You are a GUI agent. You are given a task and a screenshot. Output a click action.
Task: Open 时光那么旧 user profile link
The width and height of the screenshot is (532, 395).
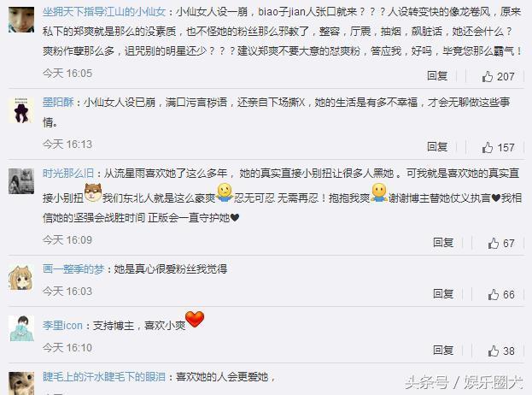click(68, 174)
